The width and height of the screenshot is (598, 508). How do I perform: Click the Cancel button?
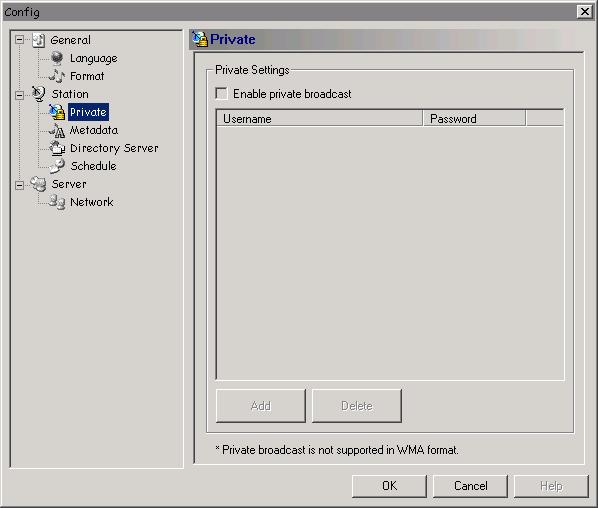471,486
